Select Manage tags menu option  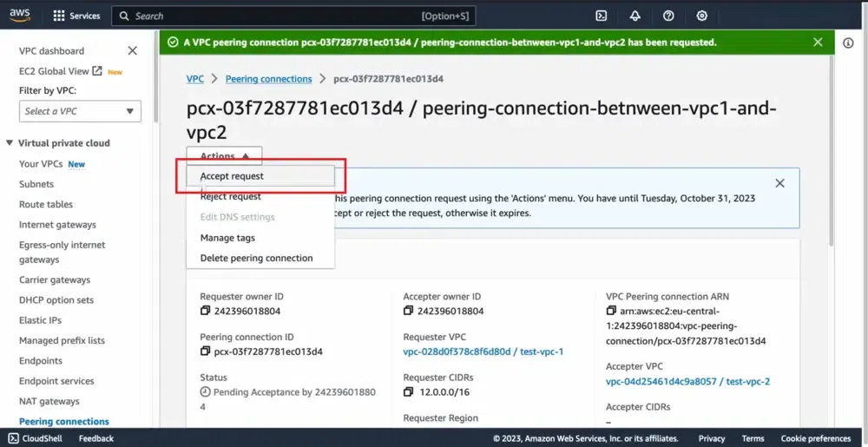227,238
